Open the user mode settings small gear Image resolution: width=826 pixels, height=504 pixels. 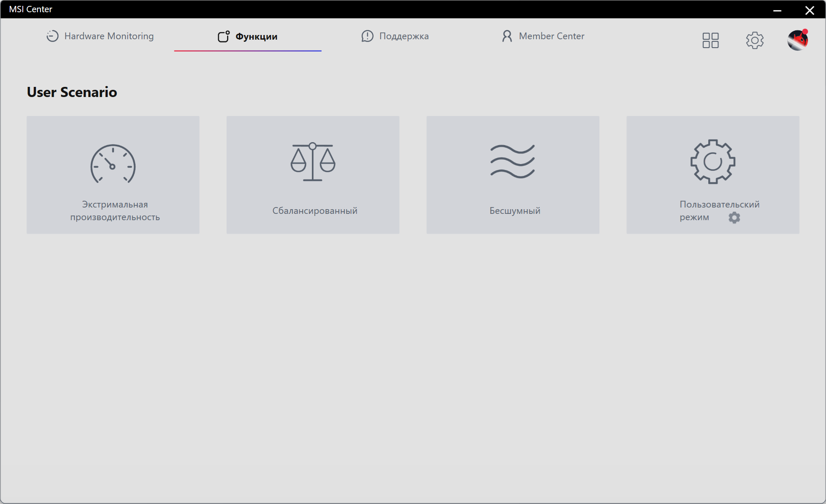[x=734, y=218]
